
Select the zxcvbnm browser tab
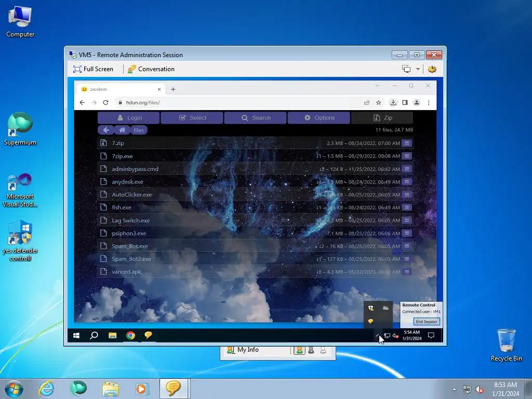click(120, 89)
